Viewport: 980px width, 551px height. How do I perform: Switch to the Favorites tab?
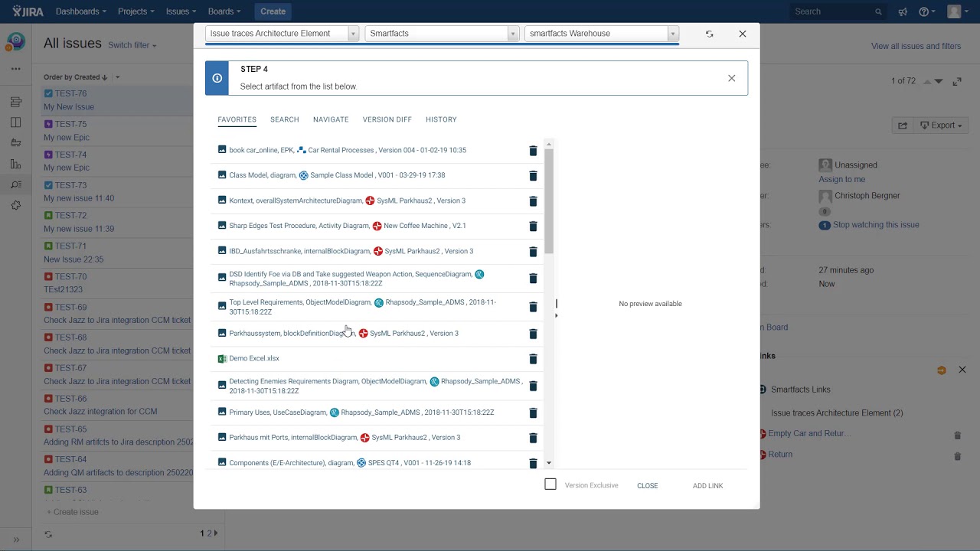[237, 119]
